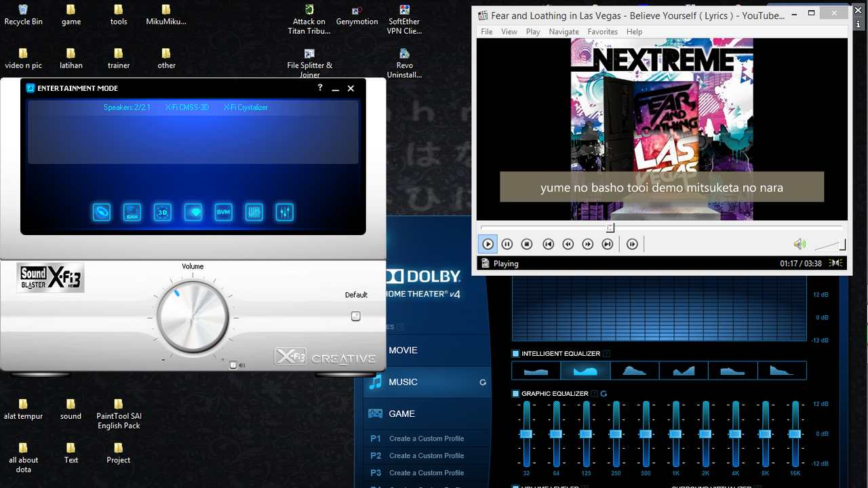The image size is (868, 488).
Task: Click the Default reset button in Sound Blaster
Action: point(356,317)
